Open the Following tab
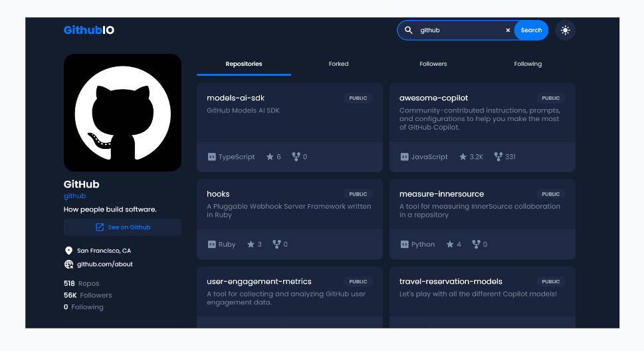 tap(528, 64)
